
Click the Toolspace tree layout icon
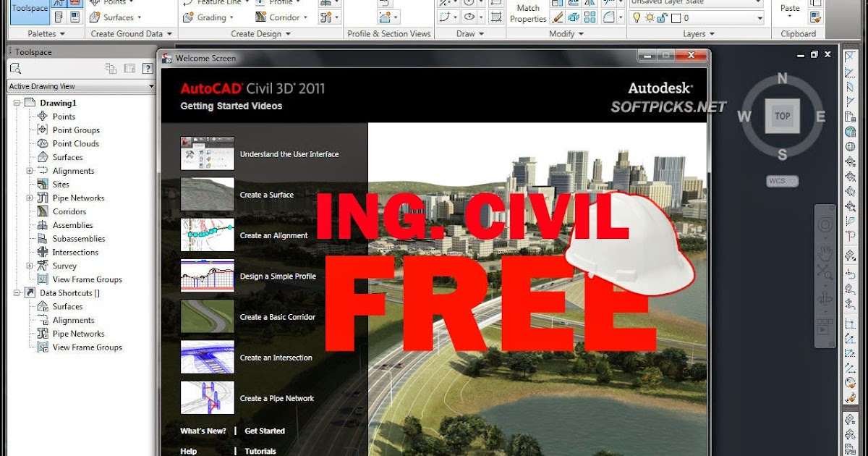pos(111,68)
